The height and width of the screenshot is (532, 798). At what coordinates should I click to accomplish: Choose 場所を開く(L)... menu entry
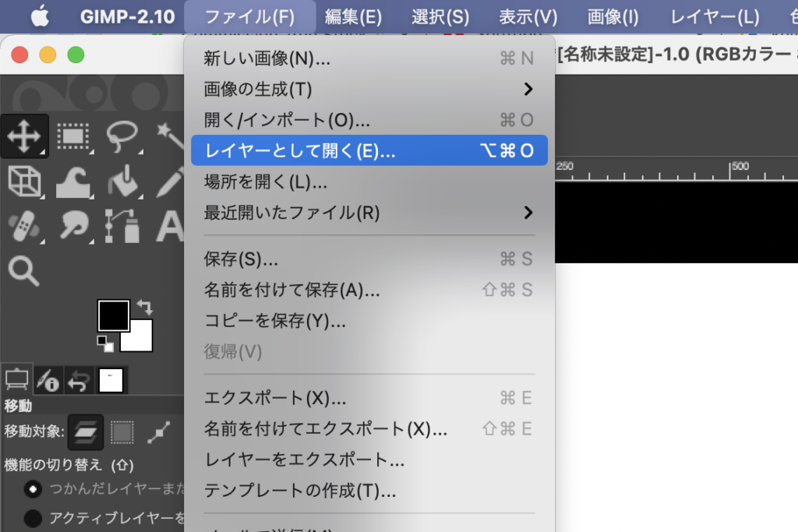click(x=369, y=181)
